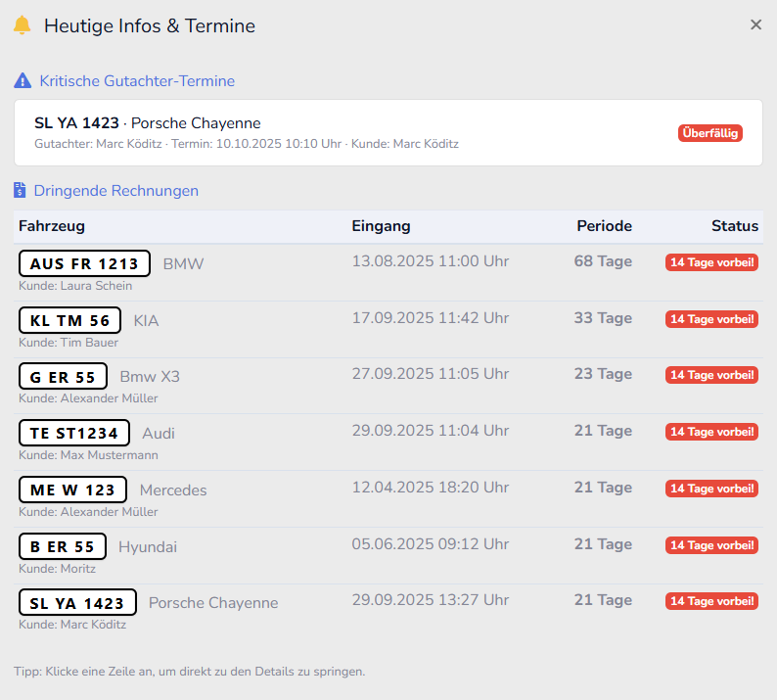This screenshot has width=777, height=700.
Task: Click the Eingang column header
Action: point(381,226)
